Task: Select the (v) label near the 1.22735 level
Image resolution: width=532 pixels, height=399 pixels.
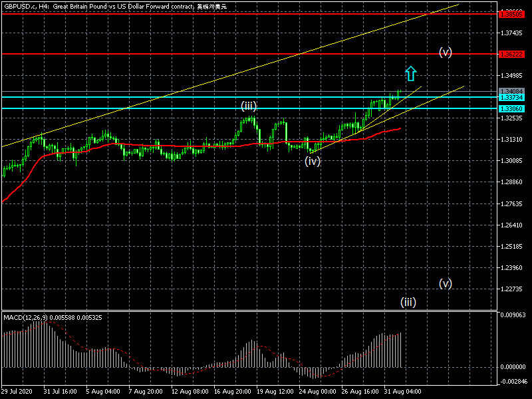Action: [446, 283]
